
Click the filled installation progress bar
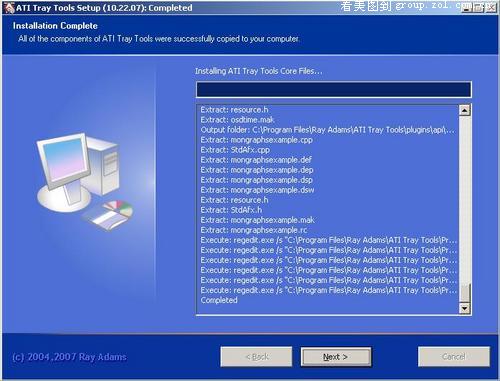tap(334, 90)
